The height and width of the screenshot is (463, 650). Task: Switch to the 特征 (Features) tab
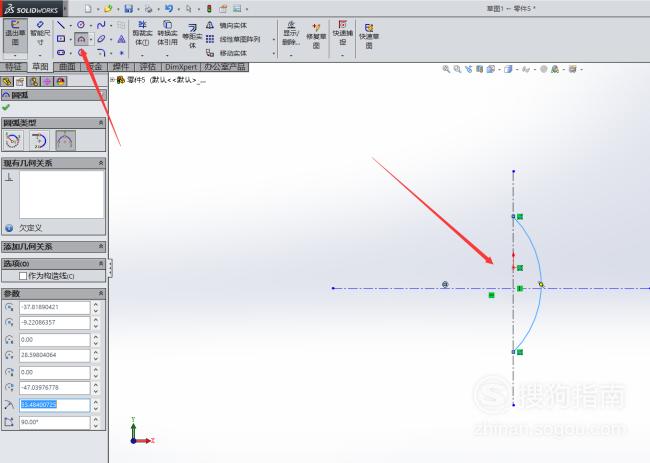pos(13,67)
